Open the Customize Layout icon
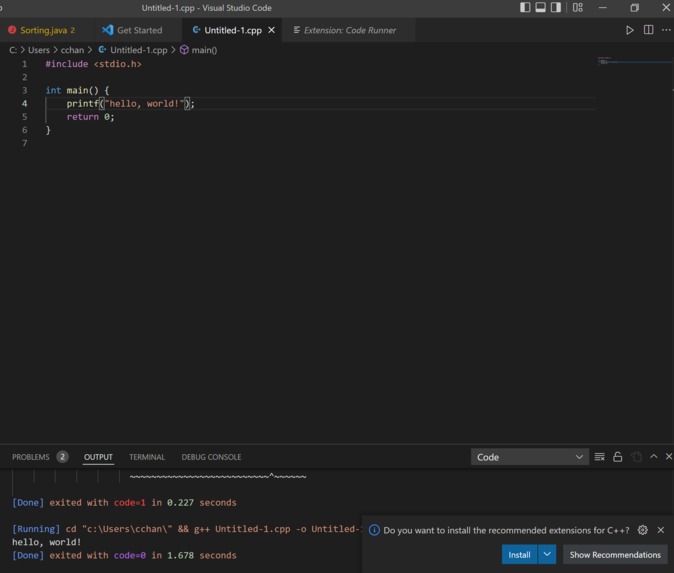The width and height of the screenshot is (674, 573). tap(578, 7)
